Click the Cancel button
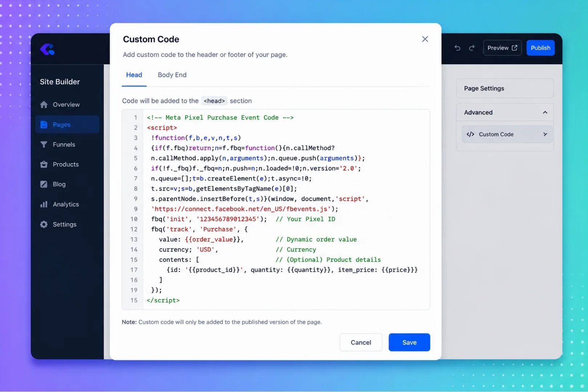The width and height of the screenshot is (588, 392). coord(361,342)
